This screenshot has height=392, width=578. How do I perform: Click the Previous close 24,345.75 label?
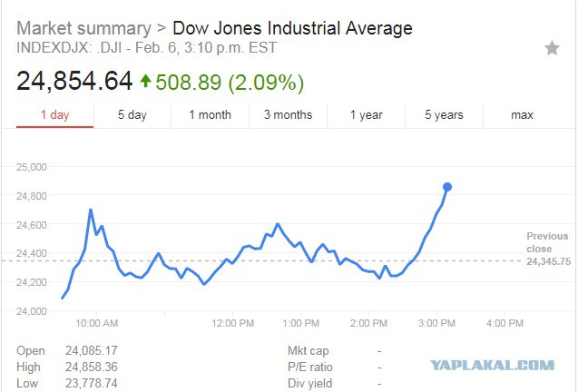pos(548,249)
